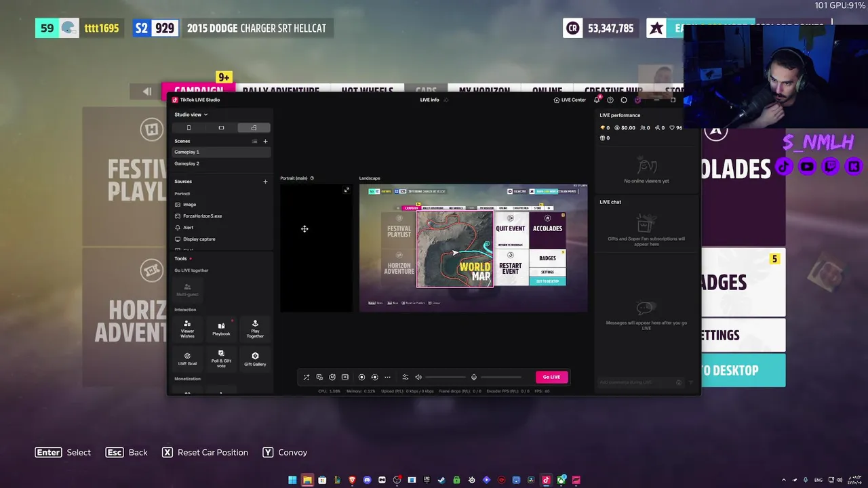
Task: Select the ForzaHorizon5.exe source
Action: (221, 216)
